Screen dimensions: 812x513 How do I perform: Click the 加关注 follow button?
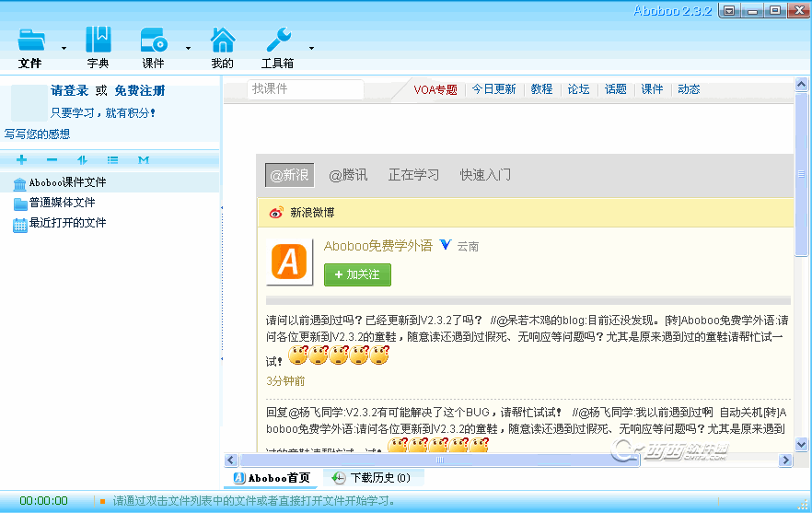click(x=357, y=274)
